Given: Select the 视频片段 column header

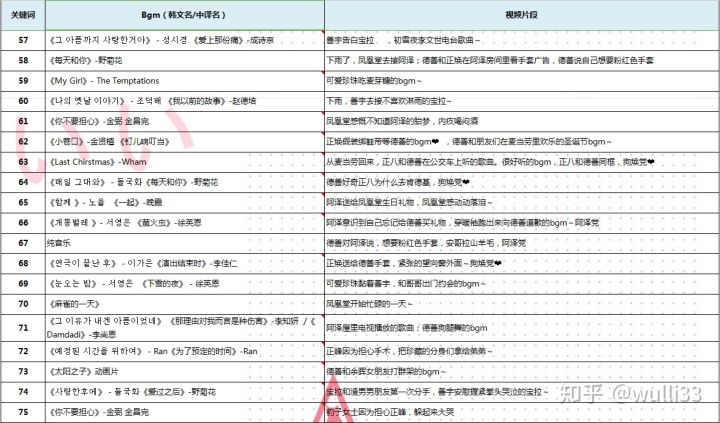Looking at the screenshot, I should [x=522, y=15].
